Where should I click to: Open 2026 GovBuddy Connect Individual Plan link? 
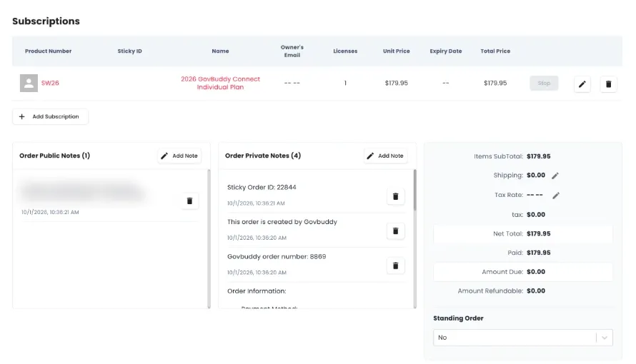pos(220,83)
